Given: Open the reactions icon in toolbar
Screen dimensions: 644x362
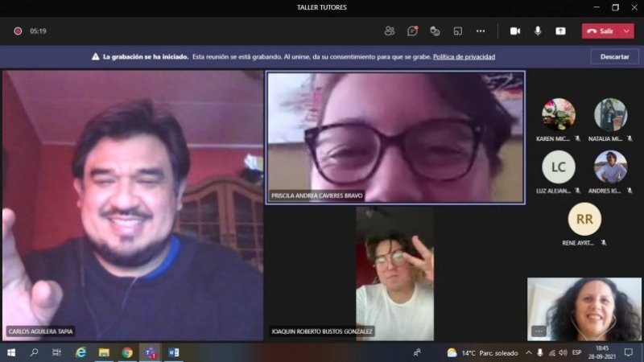Looking at the screenshot, I should coord(435,31).
